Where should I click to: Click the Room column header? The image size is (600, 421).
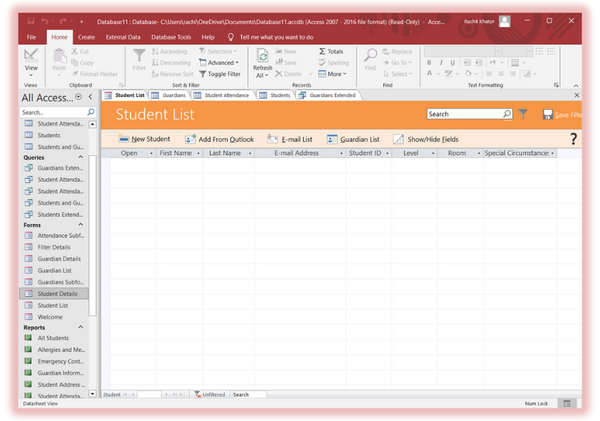tap(457, 153)
